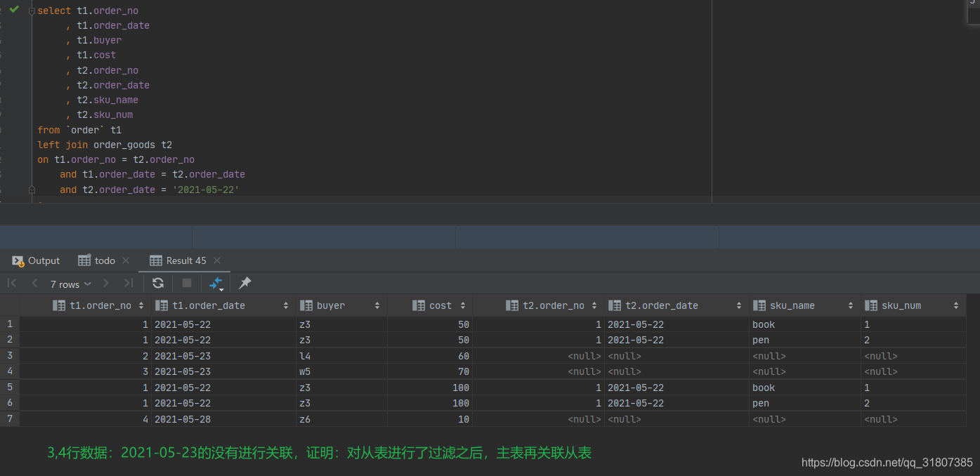The height and width of the screenshot is (476, 980).
Task: Click the t1.order_date column table icon
Action: point(162,305)
